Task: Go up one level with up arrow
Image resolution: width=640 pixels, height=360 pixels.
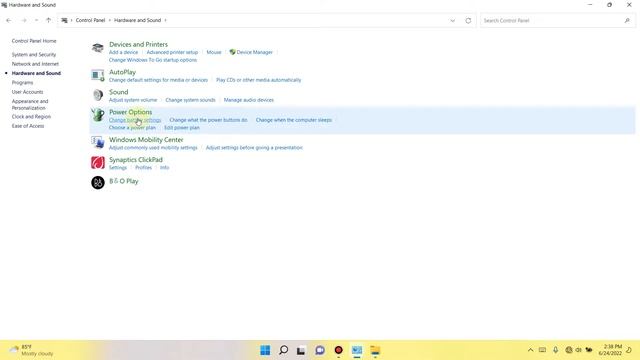Action: 49,20
